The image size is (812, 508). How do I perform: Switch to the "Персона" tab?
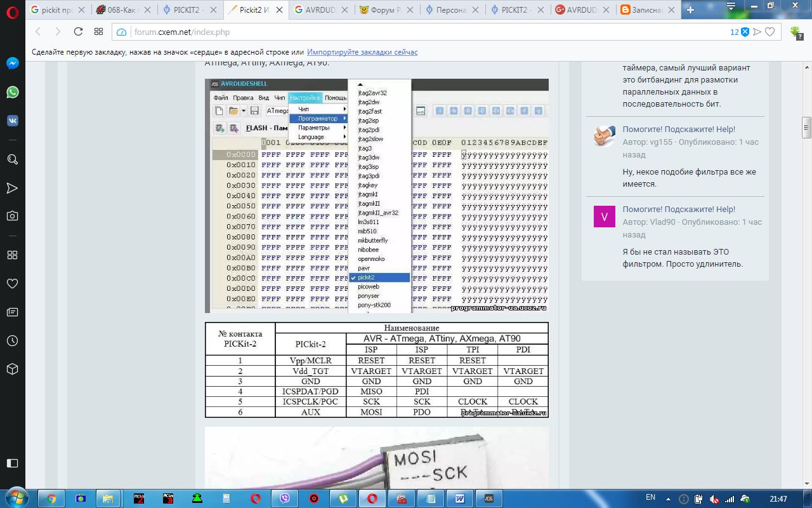tap(452, 10)
